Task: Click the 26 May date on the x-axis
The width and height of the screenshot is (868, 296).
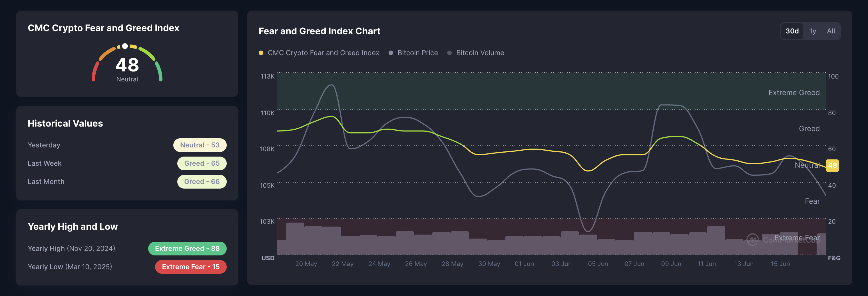Action: 416,264
